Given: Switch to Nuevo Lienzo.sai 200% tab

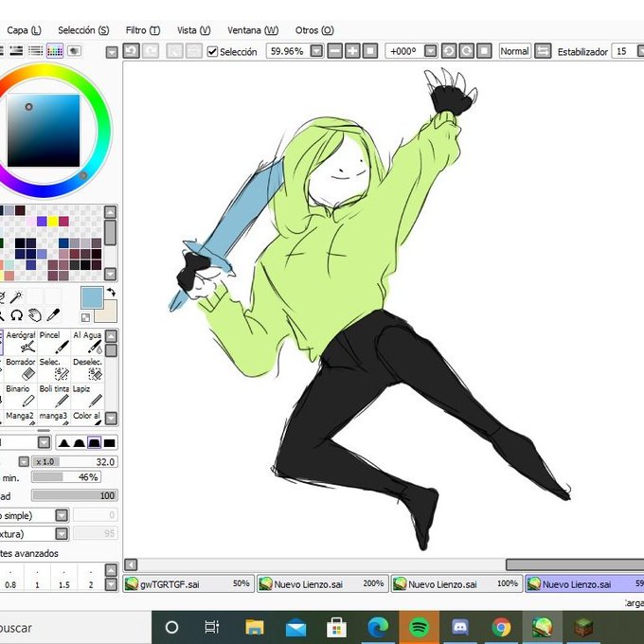Looking at the screenshot, I should (322, 583).
